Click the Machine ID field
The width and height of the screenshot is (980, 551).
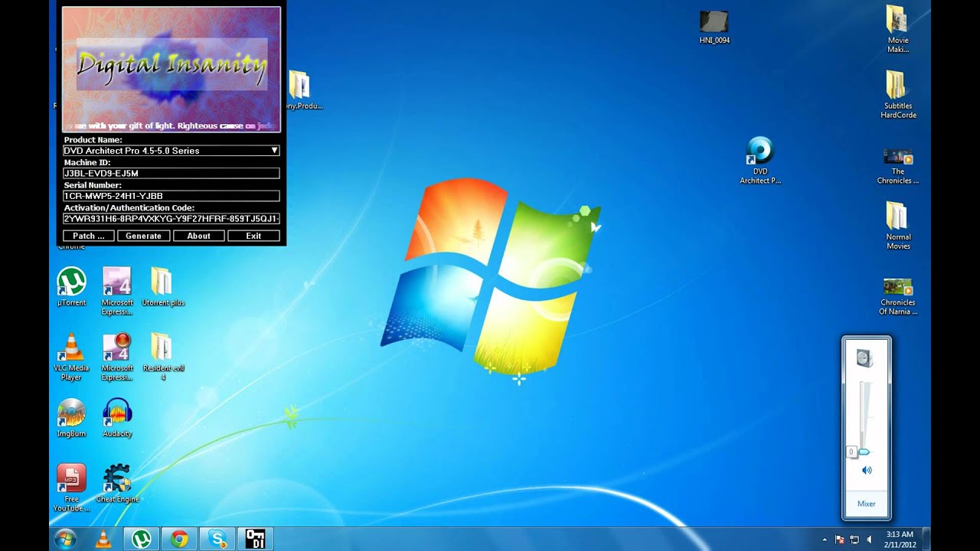click(x=171, y=174)
